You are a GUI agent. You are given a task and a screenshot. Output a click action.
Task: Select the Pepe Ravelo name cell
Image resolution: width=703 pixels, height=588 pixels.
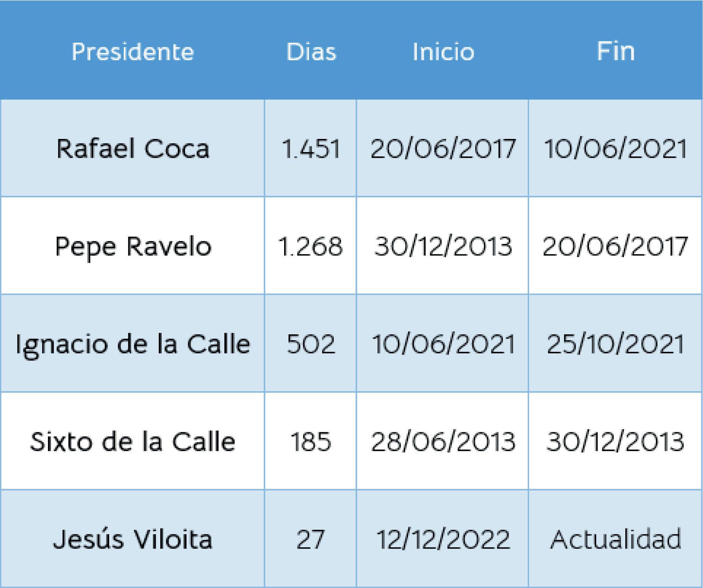click(x=133, y=246)
